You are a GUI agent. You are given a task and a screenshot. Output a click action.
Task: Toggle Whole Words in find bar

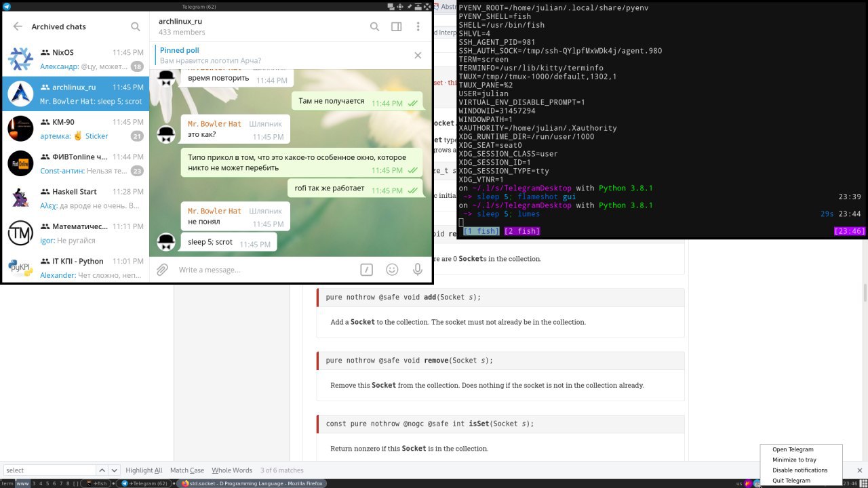point(232,470)
